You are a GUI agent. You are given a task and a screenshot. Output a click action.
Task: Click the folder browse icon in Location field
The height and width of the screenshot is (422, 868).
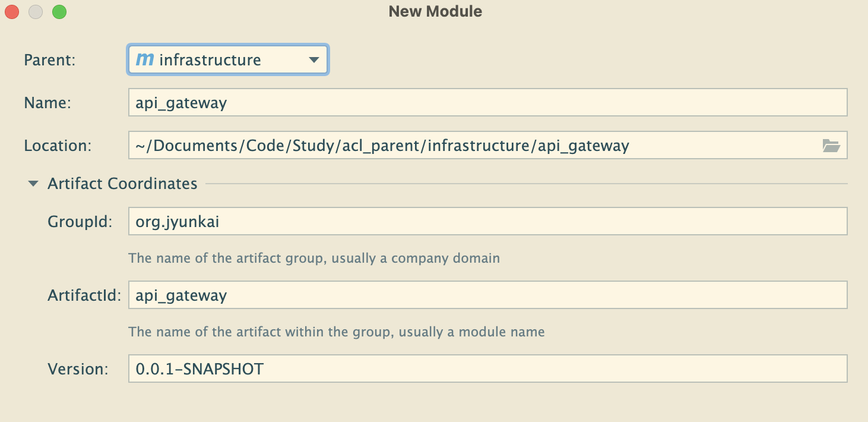click(831, 146)
